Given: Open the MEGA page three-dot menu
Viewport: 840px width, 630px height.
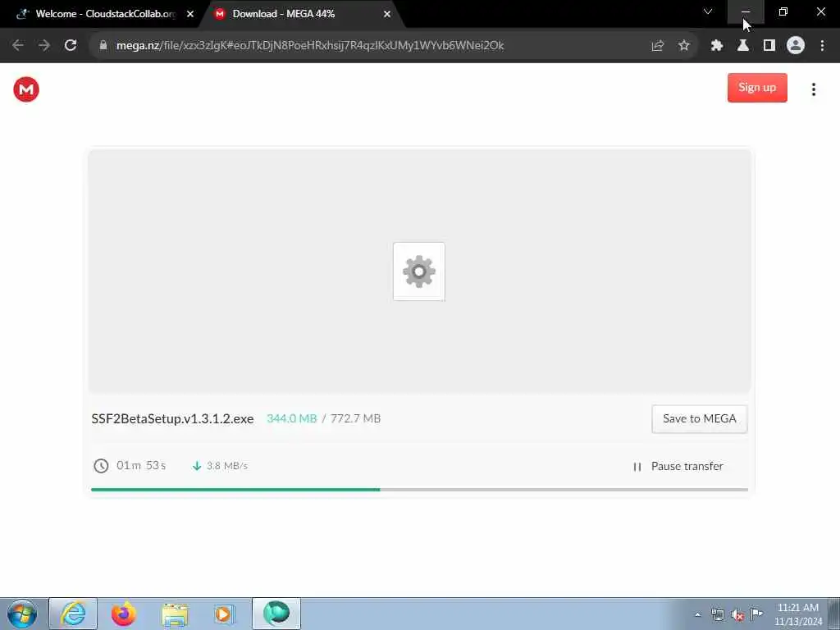Looking at the screenshot, I should click(x=813, y=89).
